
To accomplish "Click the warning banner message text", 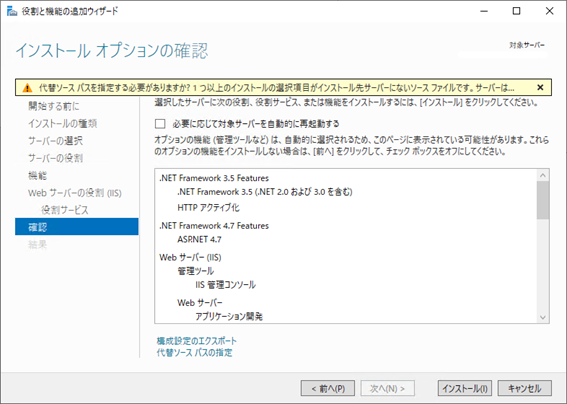I will tap(276, 88).
